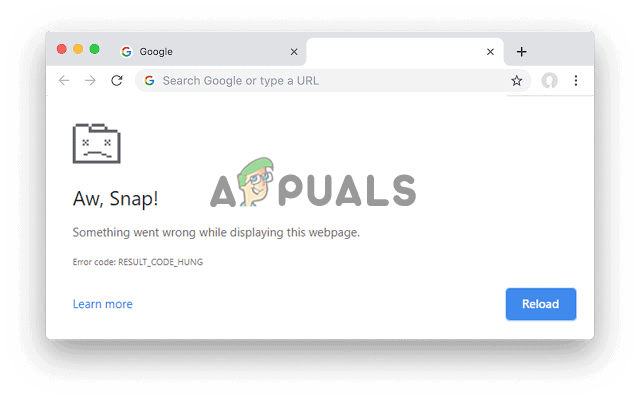The image size is (640, 400).
Task: Open a new tab with the plus button
Action: pos(521,52)
